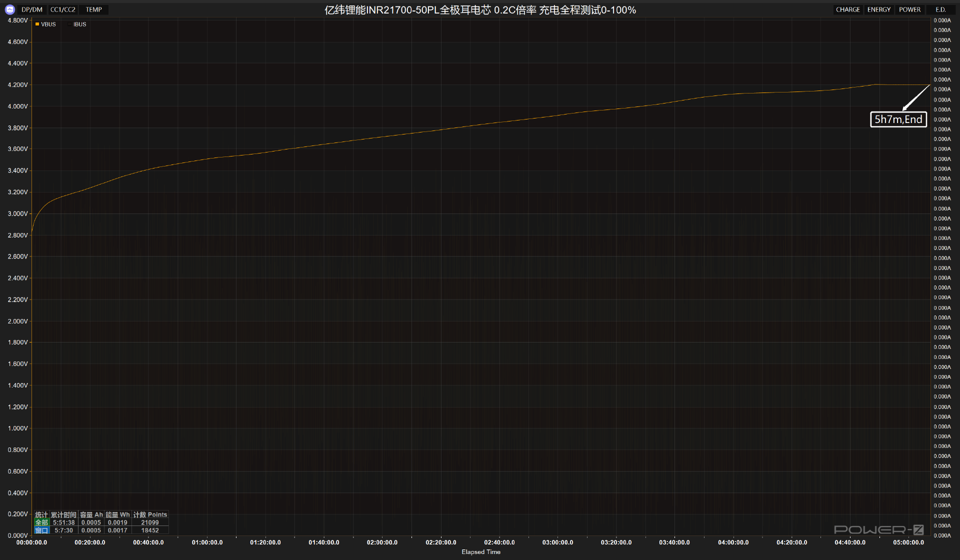Click the 能量 Wh column header
Image resolution: width=960 pixels, height=560 pixels.
[x=117, y=514]
